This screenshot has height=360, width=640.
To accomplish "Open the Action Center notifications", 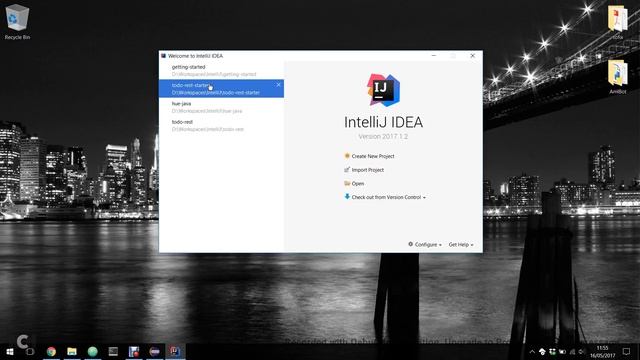I will pos(627,352).
